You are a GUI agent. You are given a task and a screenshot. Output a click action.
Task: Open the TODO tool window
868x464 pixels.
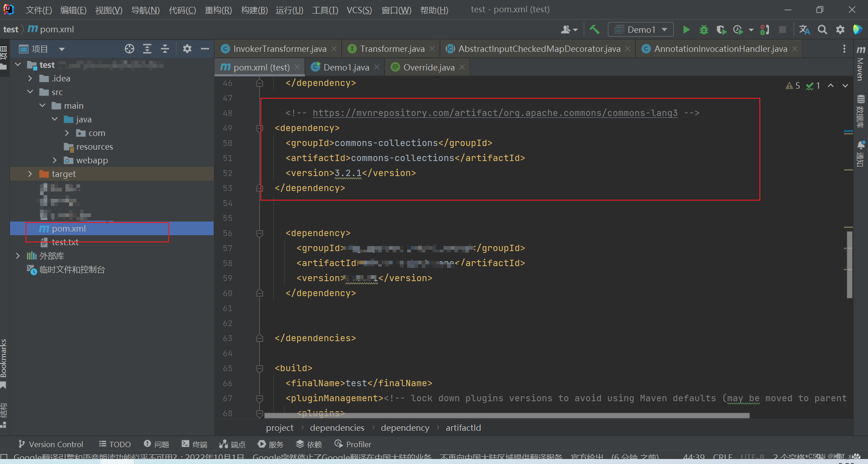pyautogui.click(x=115, y=444)
